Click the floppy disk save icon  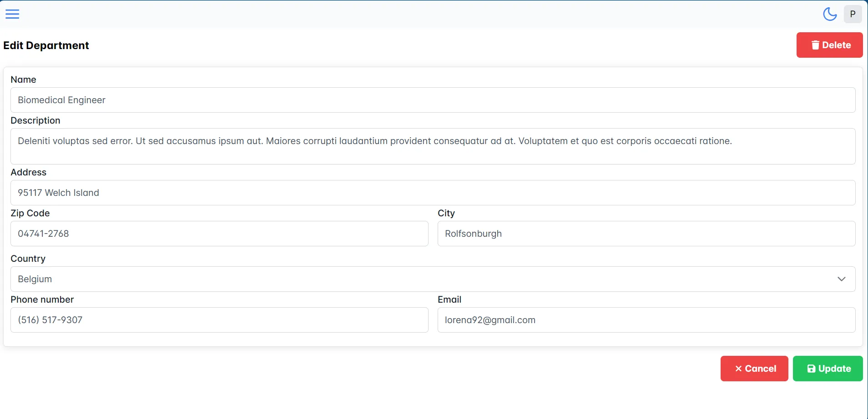pyautogui.click(x=811, y=369)
